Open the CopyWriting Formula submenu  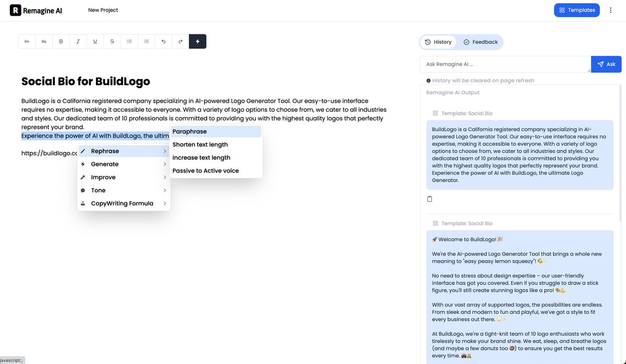tap(124, 203)
